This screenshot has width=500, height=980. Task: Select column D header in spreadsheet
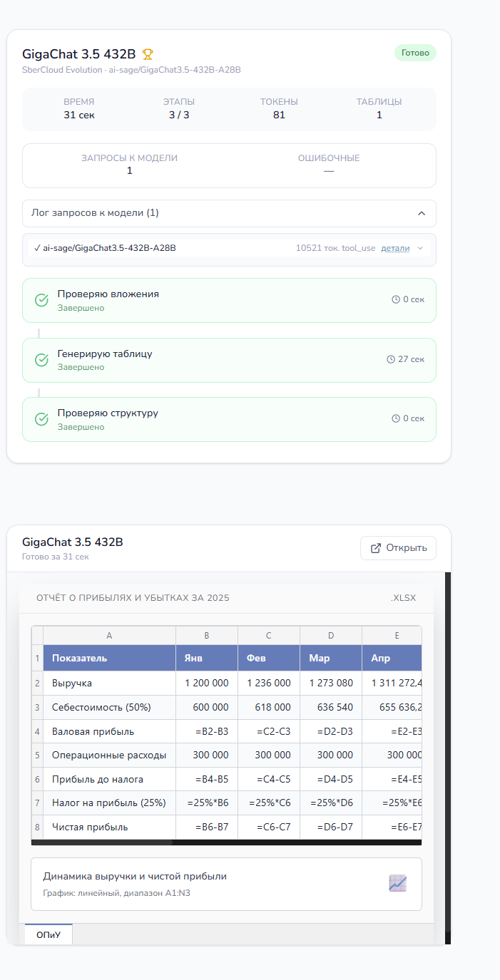(x=331, y=636)
